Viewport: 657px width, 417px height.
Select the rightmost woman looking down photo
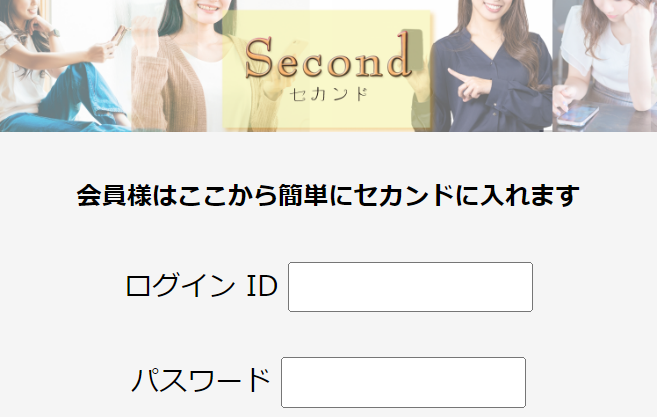(605, 66)
